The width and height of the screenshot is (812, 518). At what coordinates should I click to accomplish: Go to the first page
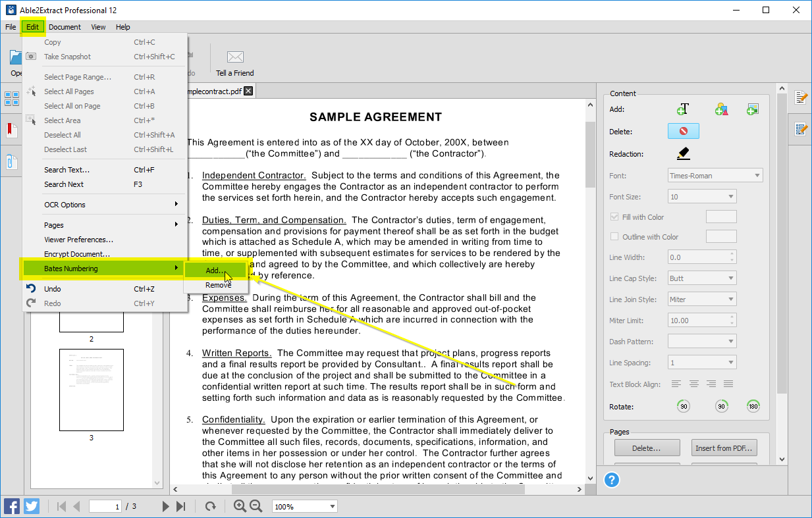62,506
